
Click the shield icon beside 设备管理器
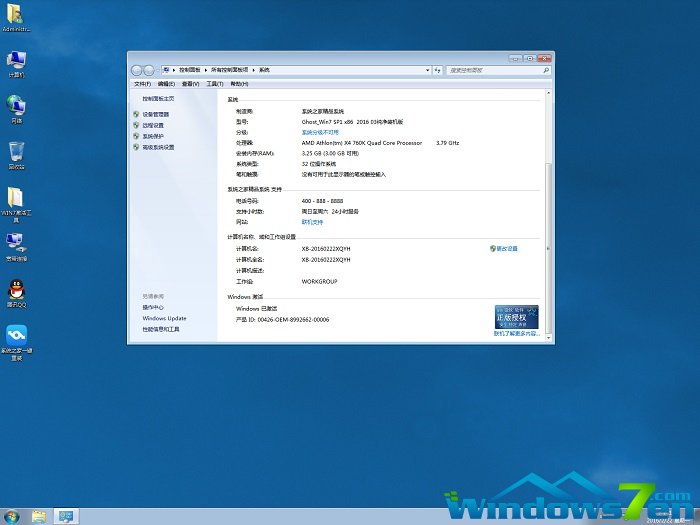[x=136, y=114]
